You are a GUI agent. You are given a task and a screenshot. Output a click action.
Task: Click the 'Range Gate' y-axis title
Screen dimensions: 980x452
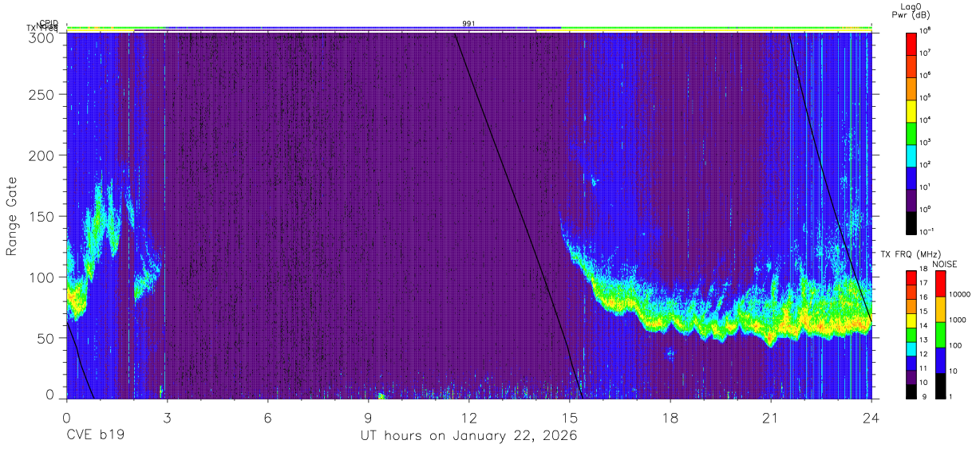click(12, 216)
